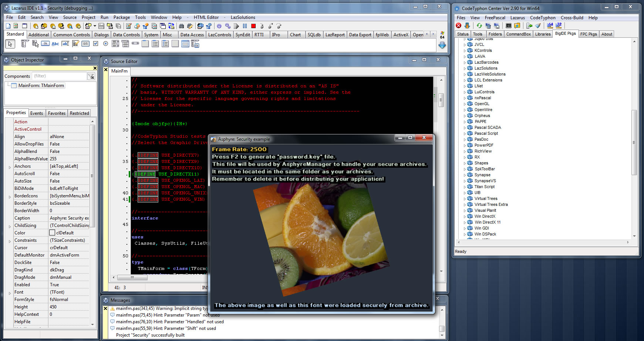
Task: Select the Synapse package in the list
Action: point(482,175)
